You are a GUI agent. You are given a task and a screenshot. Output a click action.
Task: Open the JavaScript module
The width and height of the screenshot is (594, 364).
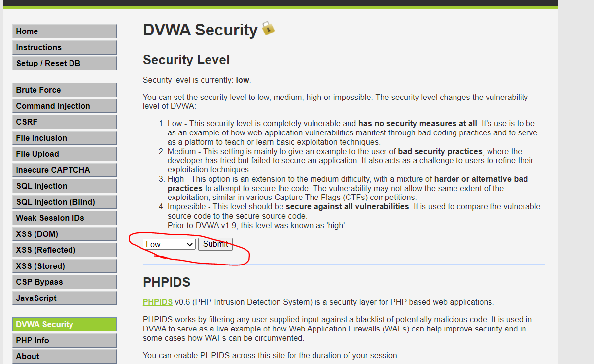click(x=65, y=298)
